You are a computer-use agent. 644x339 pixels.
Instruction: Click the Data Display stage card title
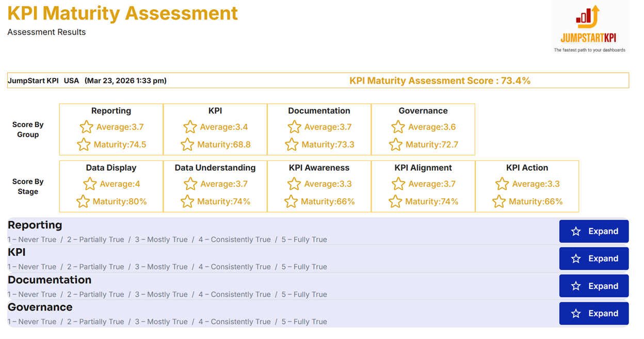click(111, 168)
